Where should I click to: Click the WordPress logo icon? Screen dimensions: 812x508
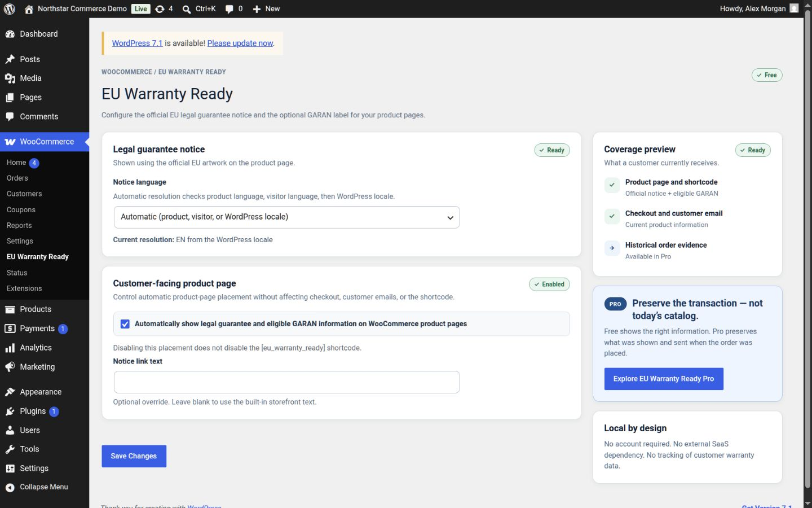tap(10, 8)
